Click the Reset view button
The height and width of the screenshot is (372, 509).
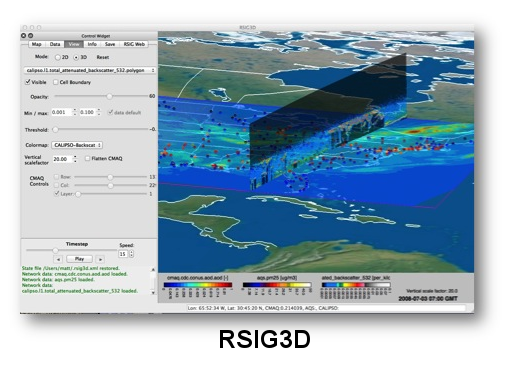point(103,57)
